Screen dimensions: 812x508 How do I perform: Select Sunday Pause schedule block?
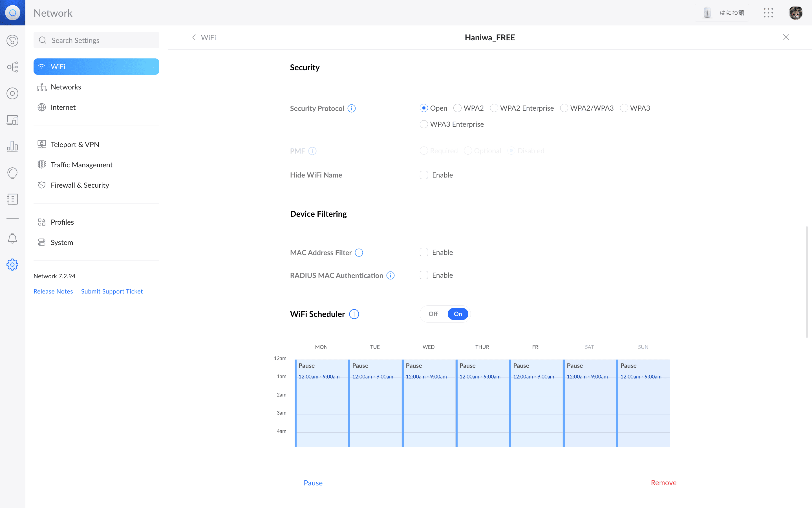pos(643,403)
